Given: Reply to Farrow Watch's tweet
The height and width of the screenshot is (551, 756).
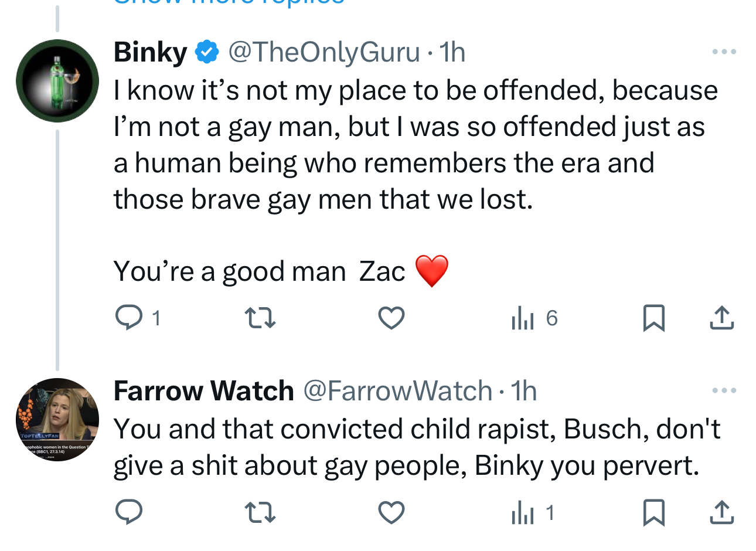Looking at the screenshot, I should [129, 513].
